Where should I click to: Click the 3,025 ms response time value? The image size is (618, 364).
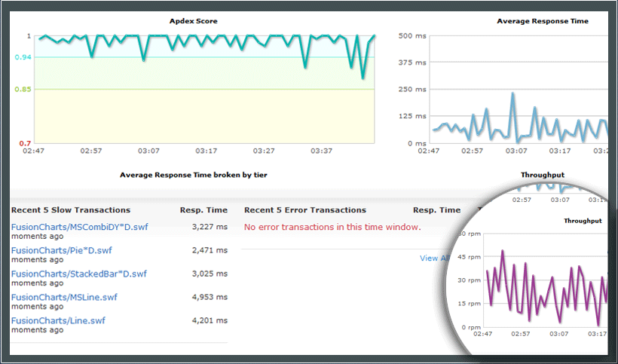210,274
